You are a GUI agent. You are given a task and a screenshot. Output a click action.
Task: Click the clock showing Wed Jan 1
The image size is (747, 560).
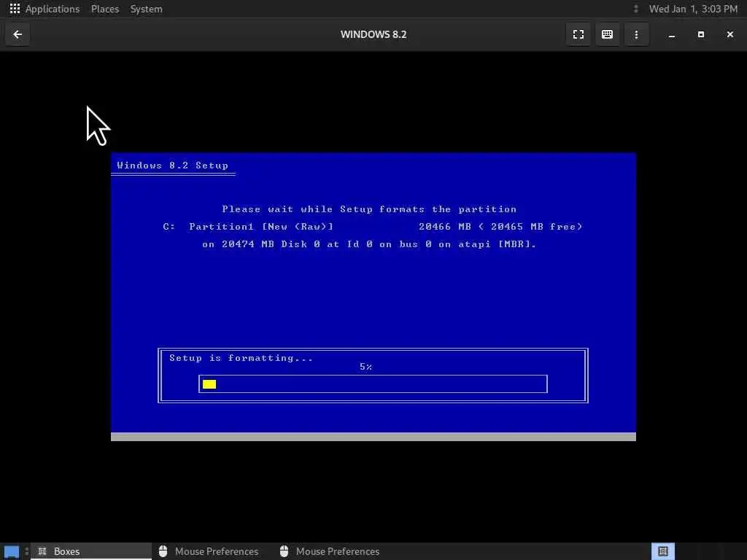[x=693, y=9]
